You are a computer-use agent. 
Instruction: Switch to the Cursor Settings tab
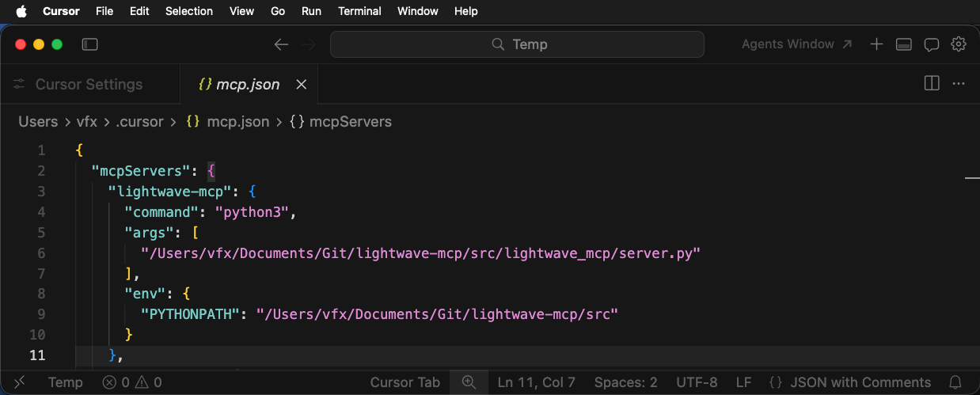coord(89,85)
